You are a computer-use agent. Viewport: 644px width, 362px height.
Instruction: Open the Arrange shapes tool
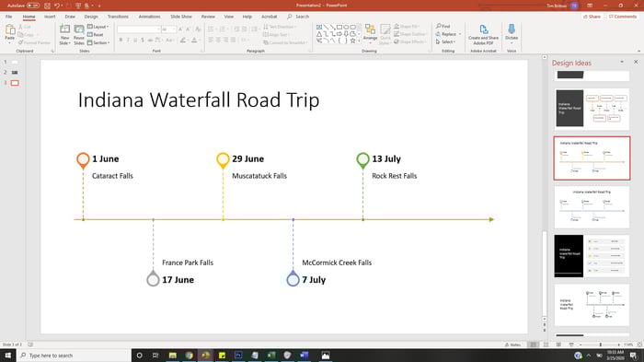(370, 32)
